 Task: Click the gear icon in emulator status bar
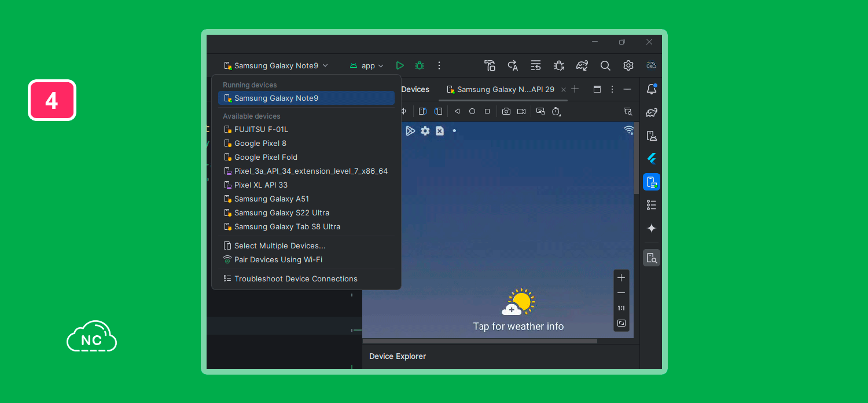coord(425,131)
